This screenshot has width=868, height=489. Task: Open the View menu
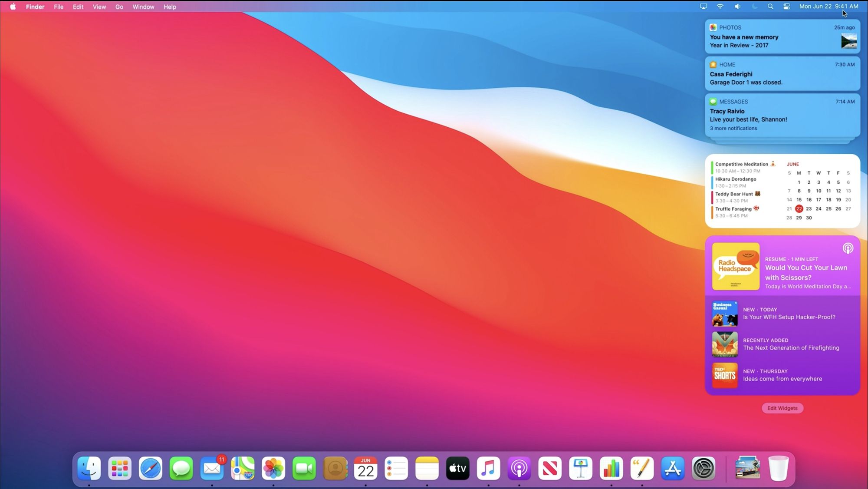tap(99, 7)
